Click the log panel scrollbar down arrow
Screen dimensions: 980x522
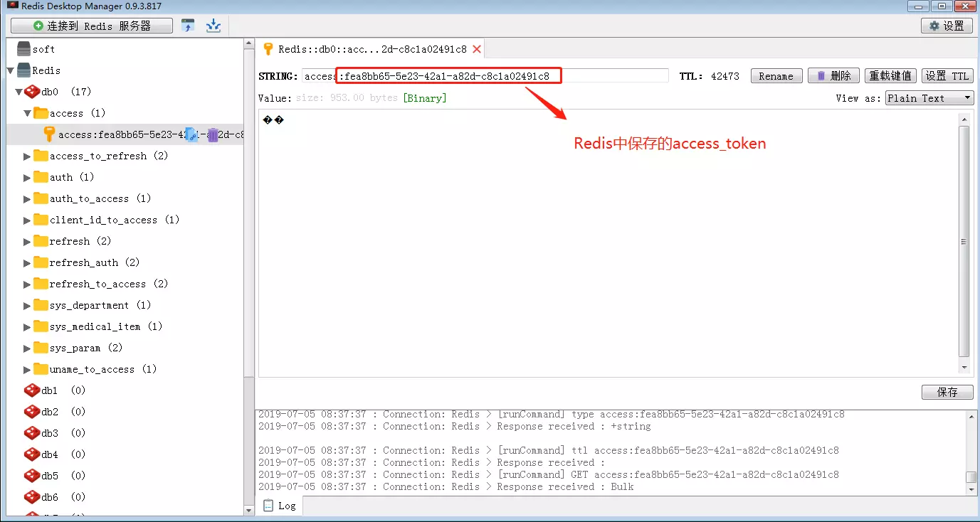[x=971, y=489]
